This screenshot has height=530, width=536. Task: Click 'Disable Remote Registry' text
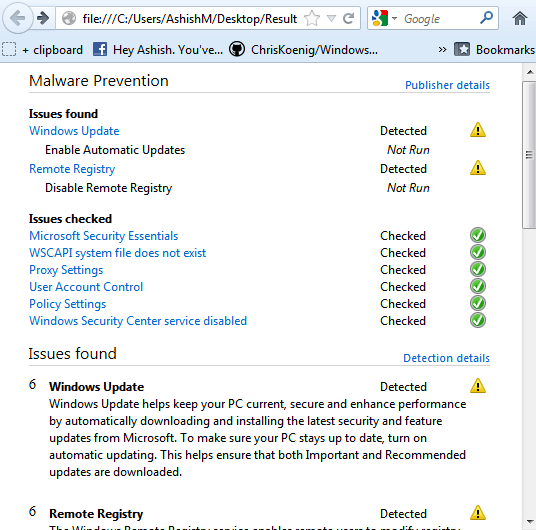pos(108,188)
